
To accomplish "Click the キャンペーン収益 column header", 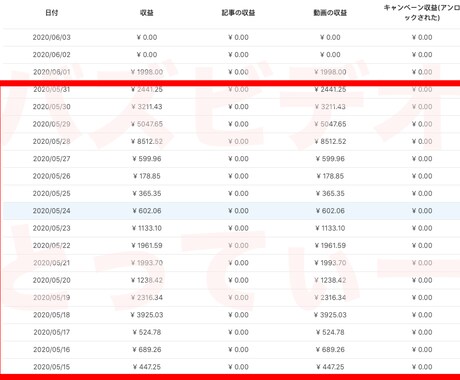I will tap(422, 12).
